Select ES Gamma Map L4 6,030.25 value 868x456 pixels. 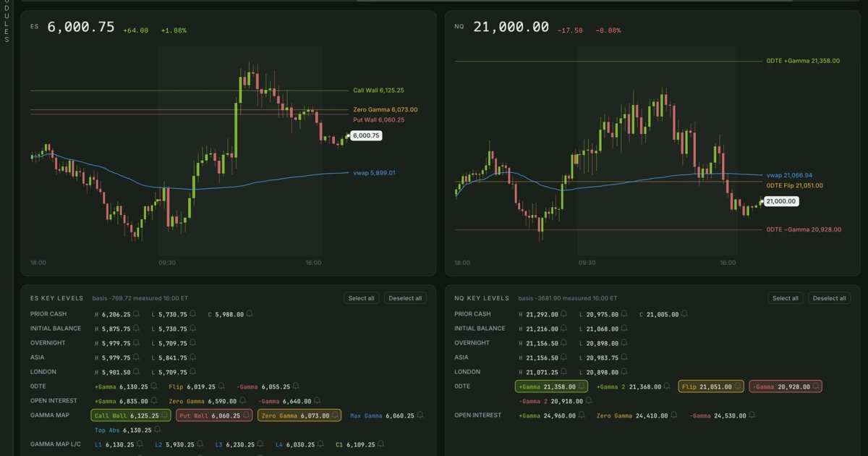pyautogui.click(x=299, y=444)
